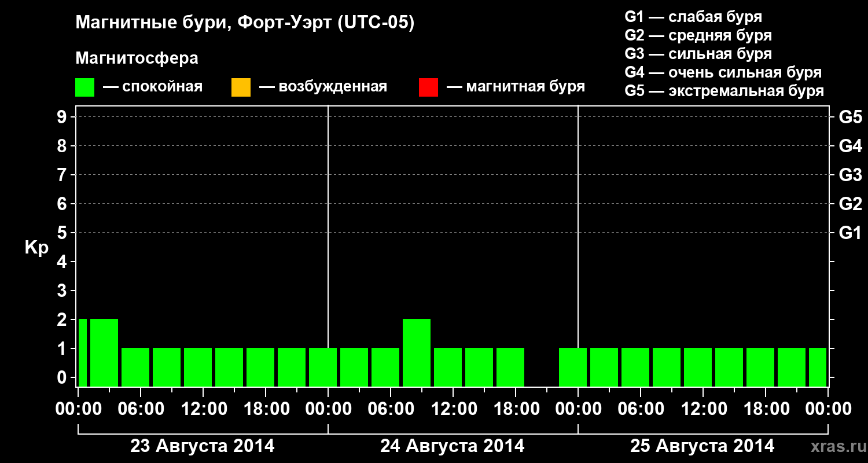Viewport: 868px width, 463px height.
Task: Click the Kp 2 bar on 24 August
Action: tap(417, 352)
